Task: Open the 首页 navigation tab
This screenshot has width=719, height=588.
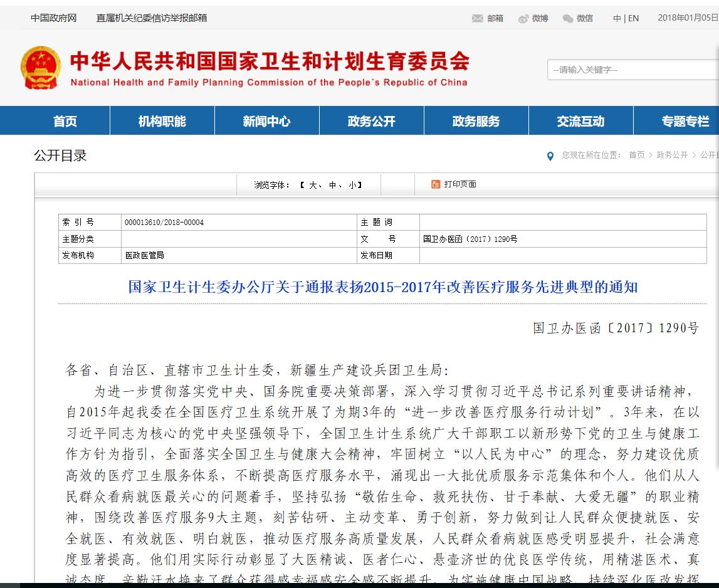Action: coord(65,121)
